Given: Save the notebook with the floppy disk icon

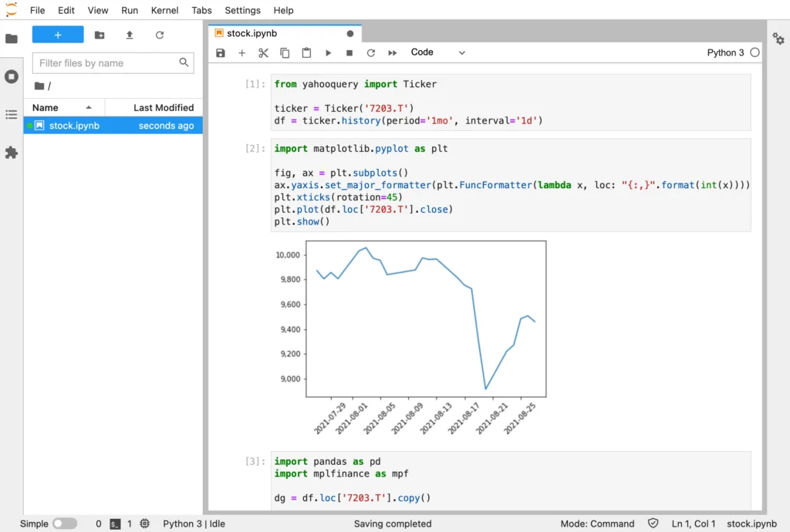Looking at the screenshot, I should 221,52.
